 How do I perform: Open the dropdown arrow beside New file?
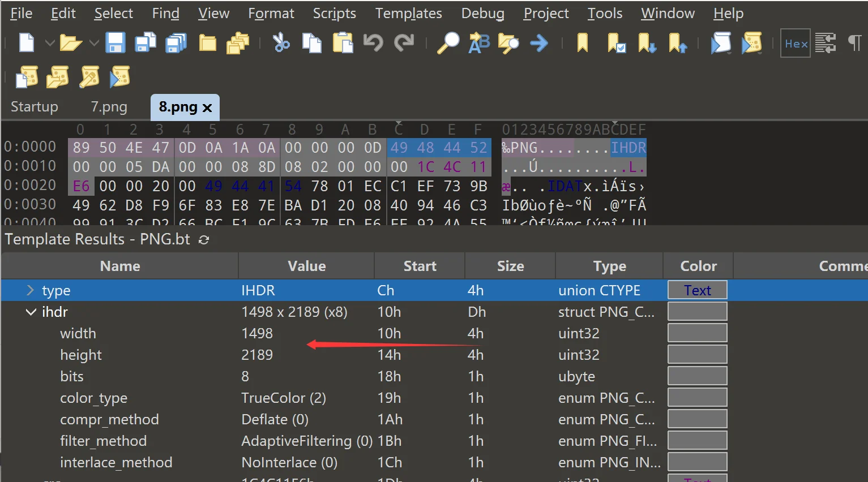[50, 43]
